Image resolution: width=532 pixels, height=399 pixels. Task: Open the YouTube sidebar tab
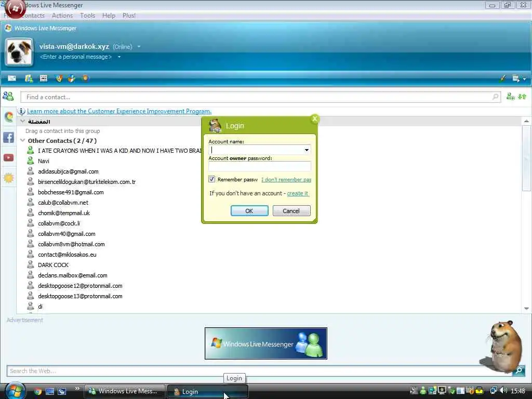pyautogui.click(x=8, y=157)
